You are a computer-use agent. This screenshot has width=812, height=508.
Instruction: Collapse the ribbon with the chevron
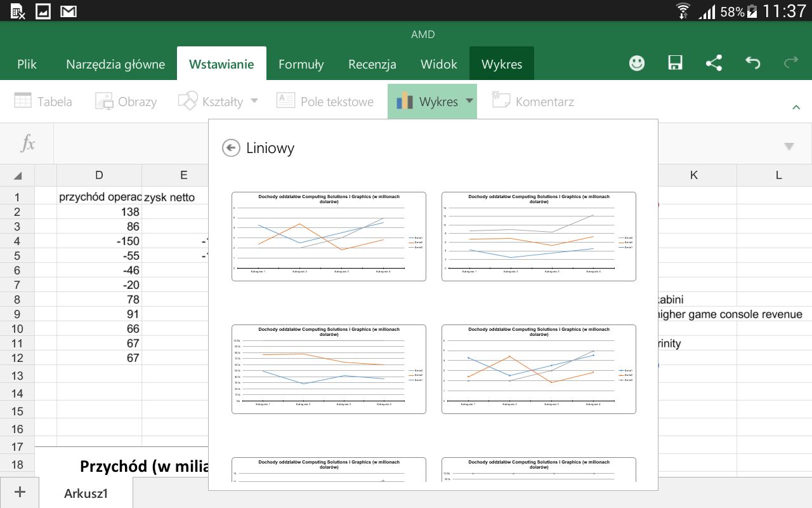(796, 107)
